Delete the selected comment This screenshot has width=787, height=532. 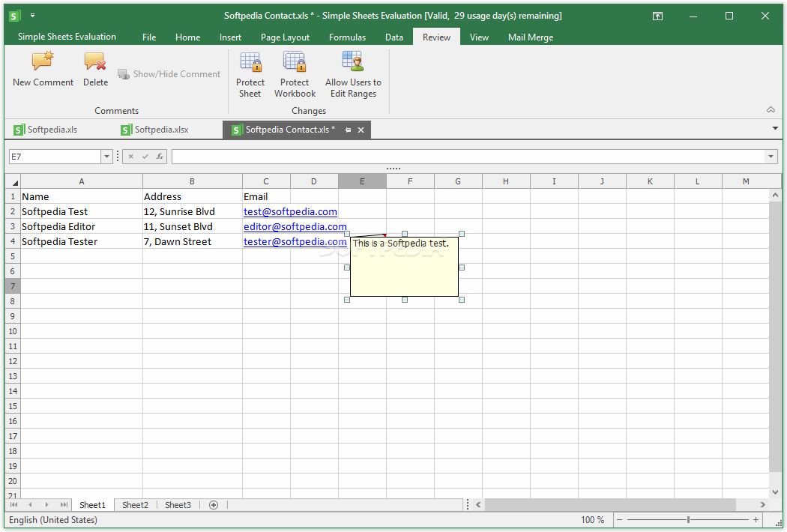[x=95, y=70]
